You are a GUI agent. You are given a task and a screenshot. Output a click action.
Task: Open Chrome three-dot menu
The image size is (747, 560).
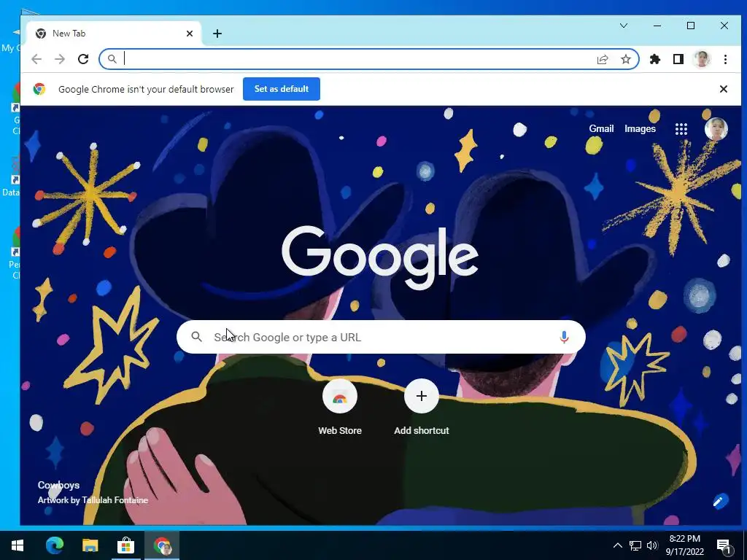[x=725, y=59]
